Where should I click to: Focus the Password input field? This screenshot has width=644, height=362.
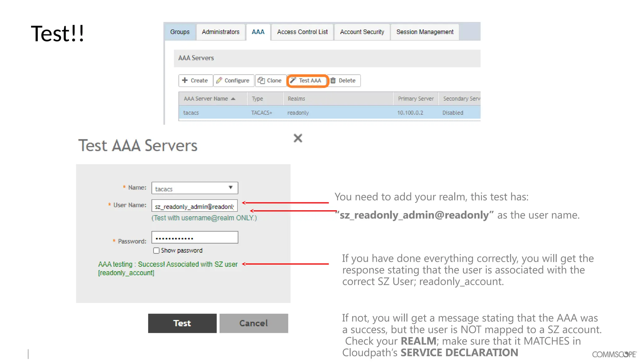[195, 237]
